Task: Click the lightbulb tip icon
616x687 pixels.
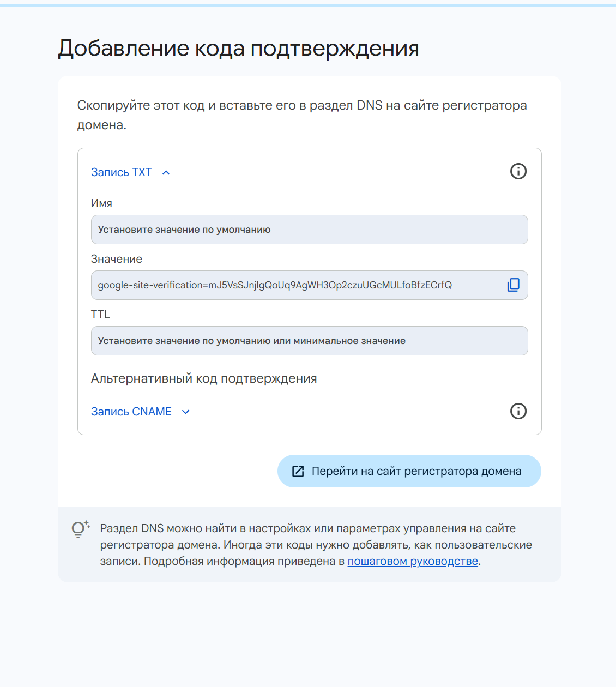Action: point(80,529)
